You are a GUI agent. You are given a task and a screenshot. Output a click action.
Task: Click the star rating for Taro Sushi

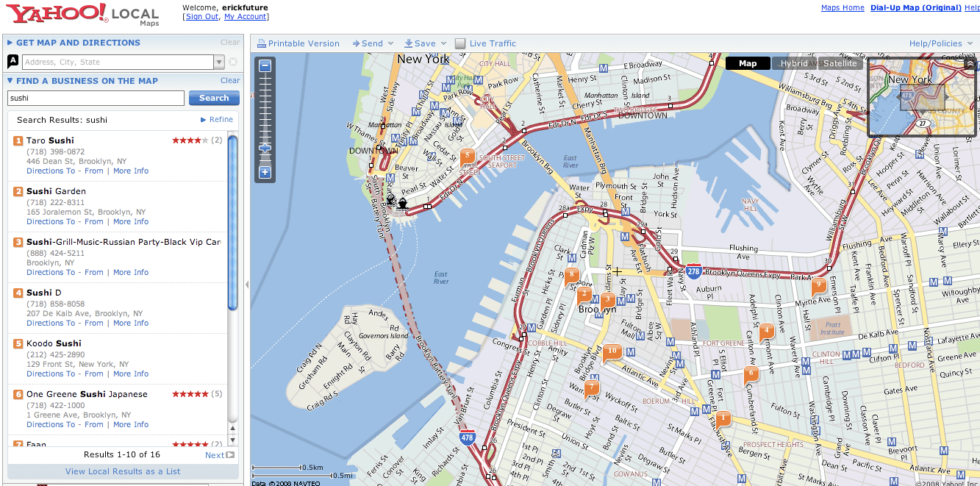[190, 140]
